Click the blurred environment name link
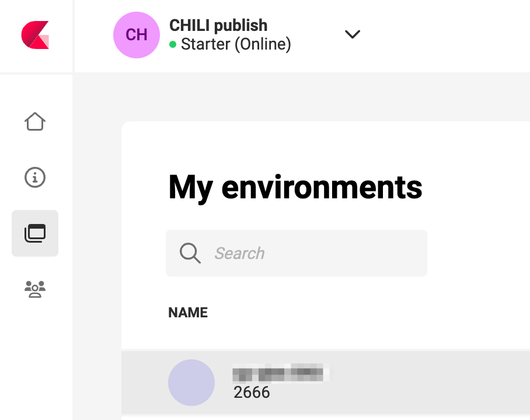 281,373
